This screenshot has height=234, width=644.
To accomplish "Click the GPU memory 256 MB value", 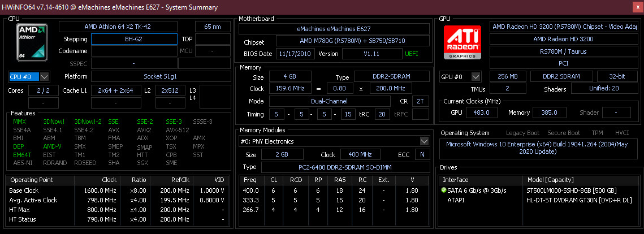I will pos(507,77).
